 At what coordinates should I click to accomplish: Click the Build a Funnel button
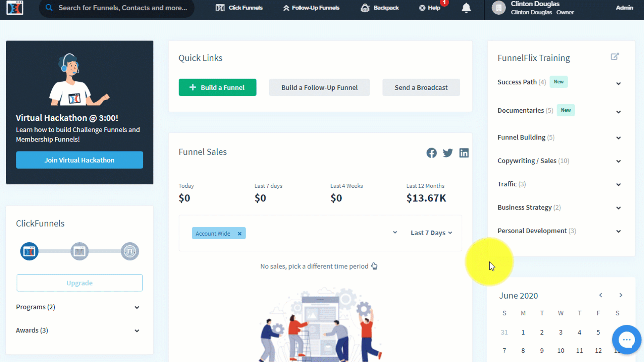pyautogui.click(x=217, y=87)
